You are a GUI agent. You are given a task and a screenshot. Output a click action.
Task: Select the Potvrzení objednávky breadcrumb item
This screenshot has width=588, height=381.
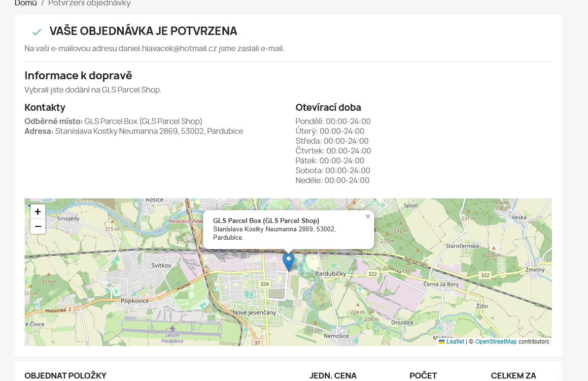[89, 3]
